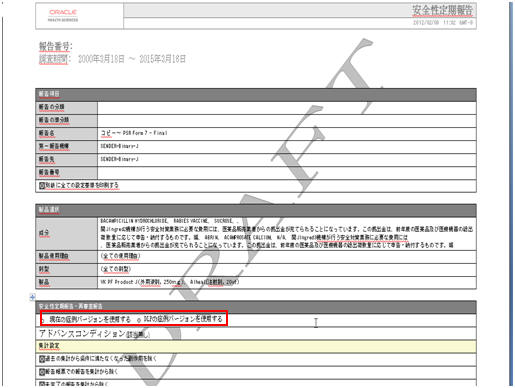Viewport: 515px width, 388px height.
Task: Click the 製品選択 section header
Action: tap(256, 210)
